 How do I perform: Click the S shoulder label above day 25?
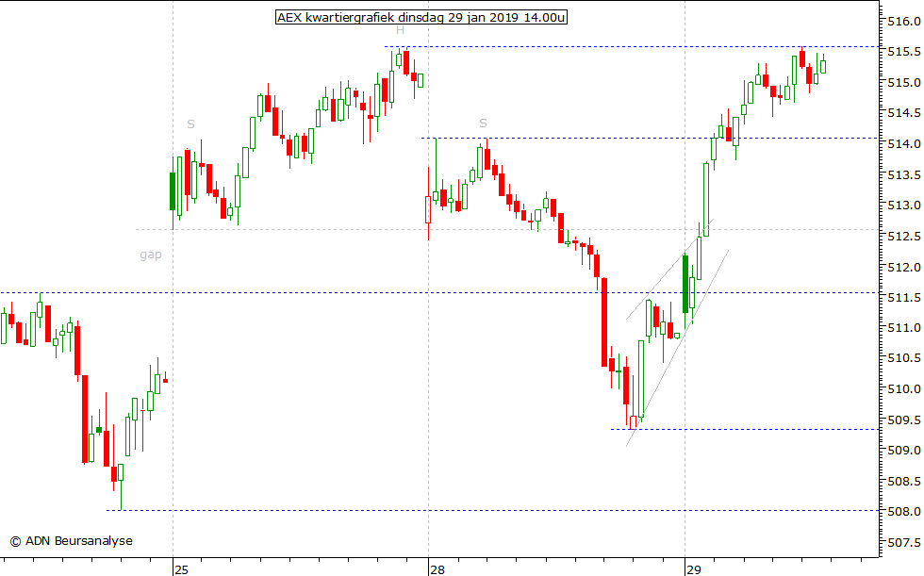point(190,124)
